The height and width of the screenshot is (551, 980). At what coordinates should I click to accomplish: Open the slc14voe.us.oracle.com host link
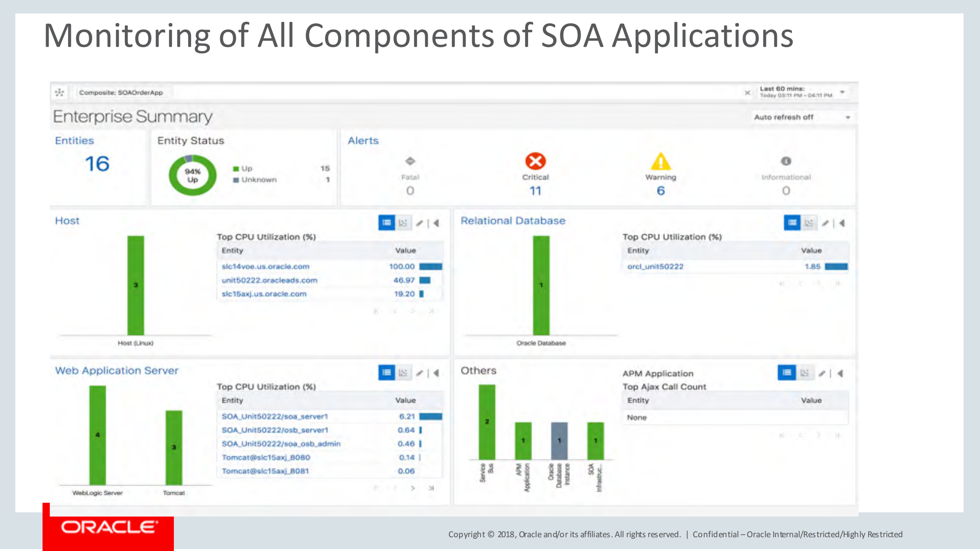pyautogui.click(x=265, y=266)
